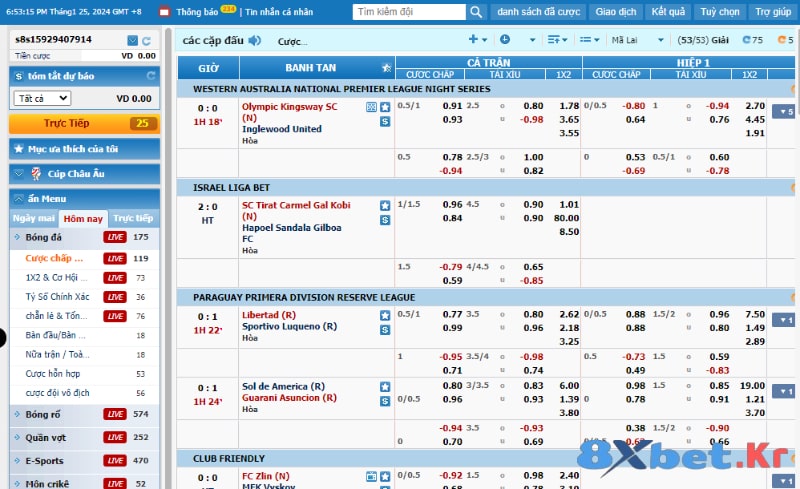Refresh account balance beside the username
Image resolution: width=800 pixels, height=489 pixels.
[147, 40]
